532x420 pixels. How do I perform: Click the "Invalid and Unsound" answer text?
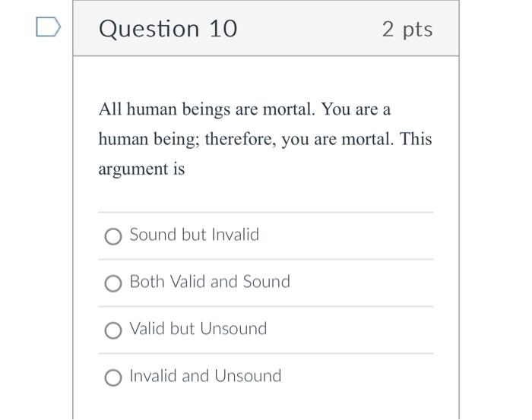pos(206,376)
